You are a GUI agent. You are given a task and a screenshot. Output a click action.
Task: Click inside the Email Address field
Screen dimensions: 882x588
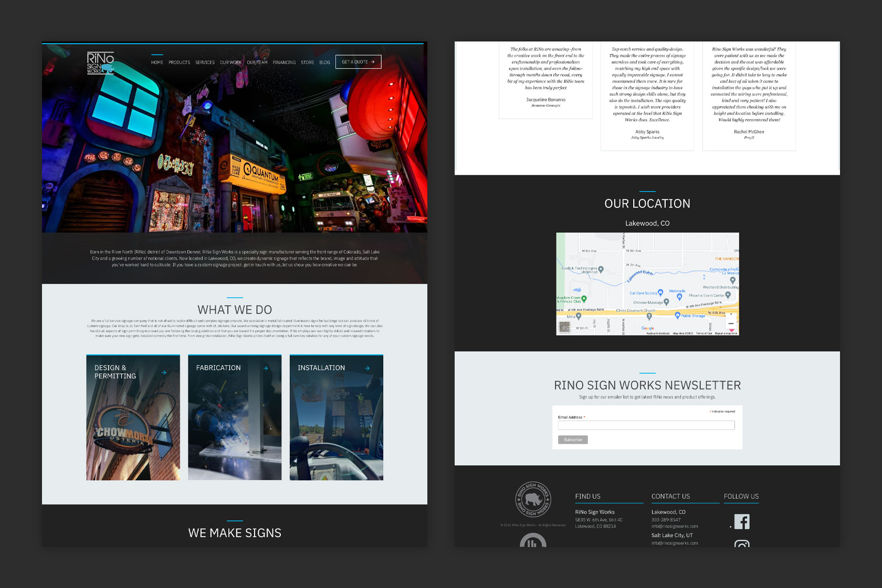(x=646, y=425)
